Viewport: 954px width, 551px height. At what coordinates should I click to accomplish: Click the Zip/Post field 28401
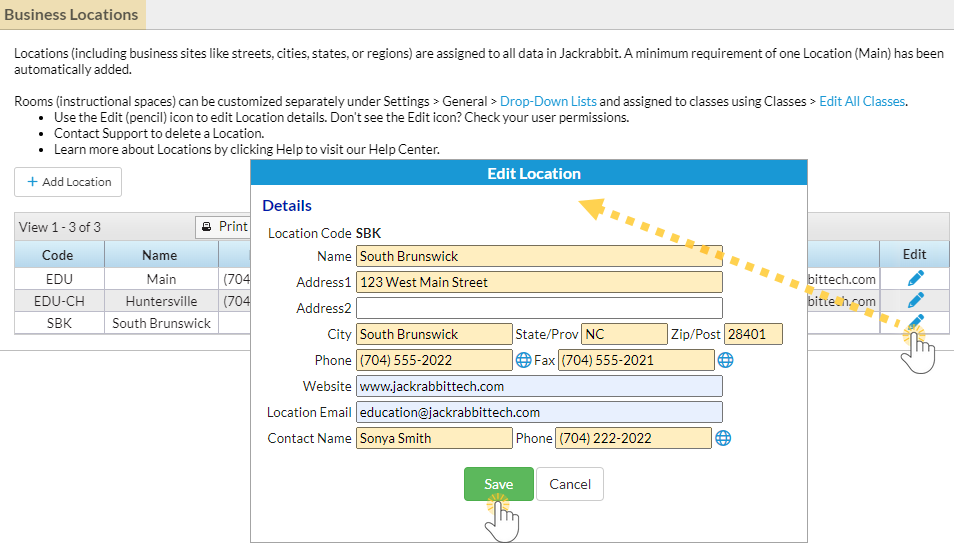coord(753,334)
